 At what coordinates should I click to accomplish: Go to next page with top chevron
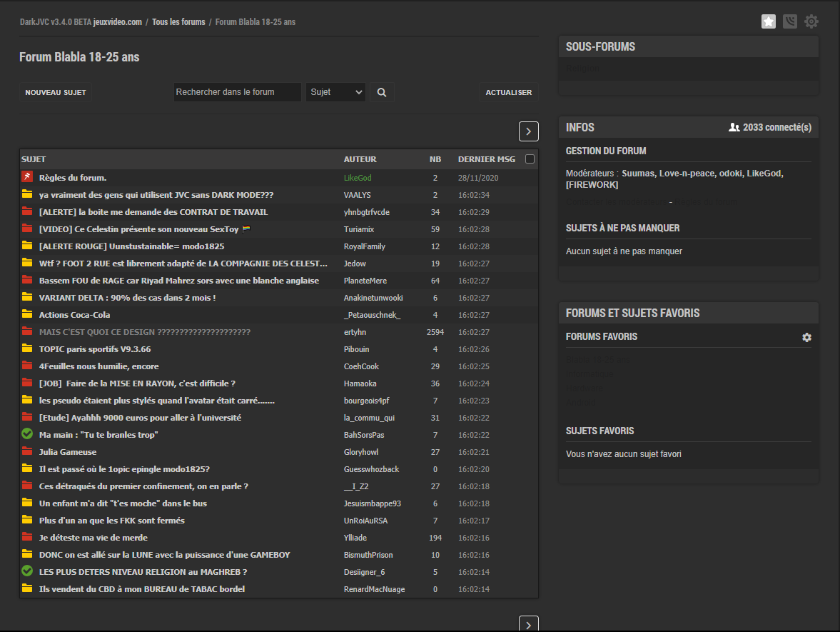pyautogui.click(x=528, y=131)
